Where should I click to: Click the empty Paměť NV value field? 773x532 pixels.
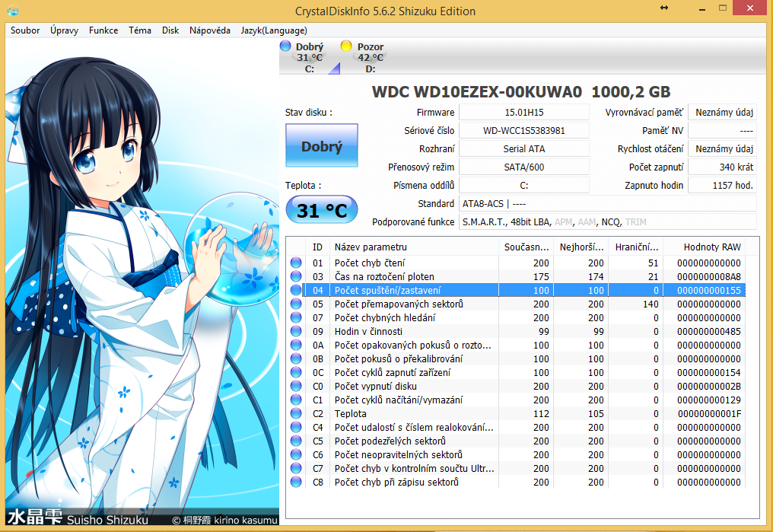tap(722, 131)
